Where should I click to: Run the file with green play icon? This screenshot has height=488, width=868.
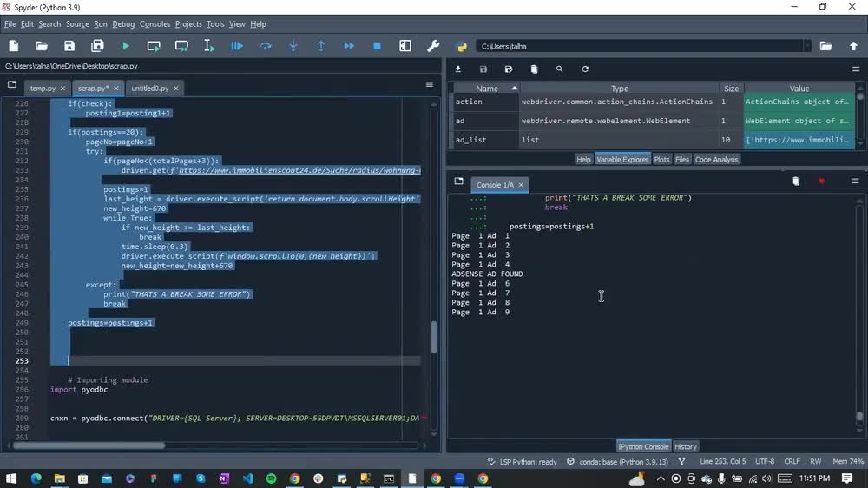pyautogui.click(x=126, y=46)
